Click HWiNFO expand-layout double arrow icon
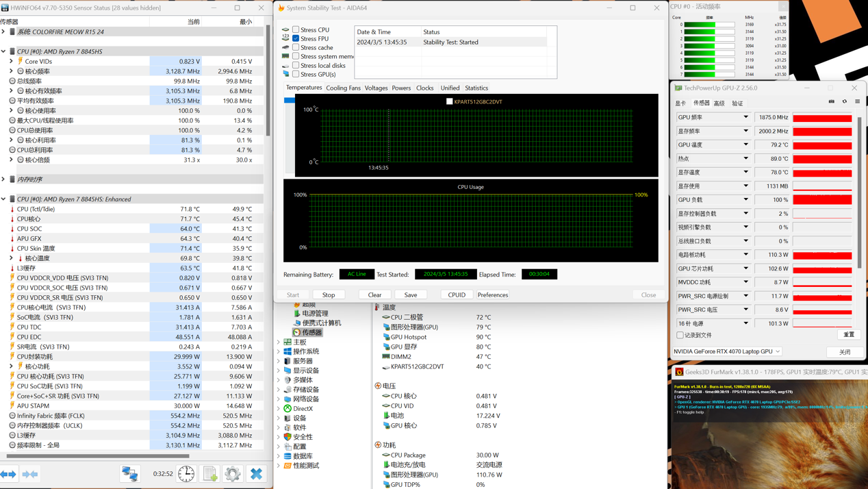 pos(8,474)
